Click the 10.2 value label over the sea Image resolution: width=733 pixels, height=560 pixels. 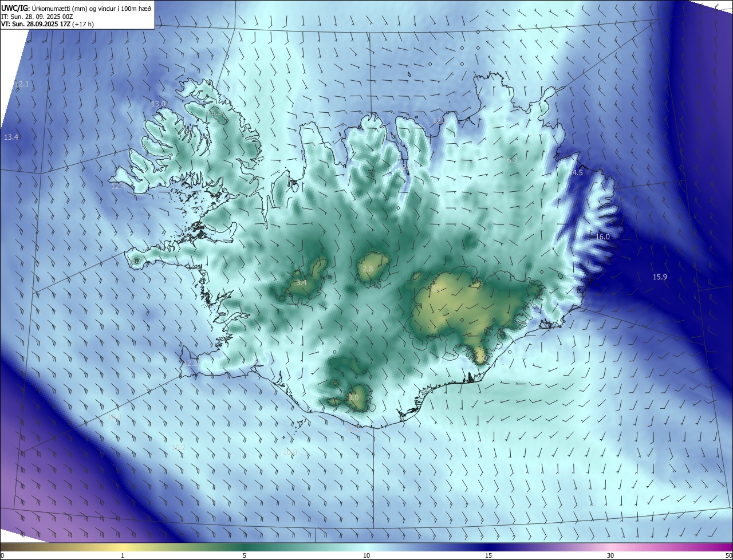pyautogui.click(x=179, y=447)
